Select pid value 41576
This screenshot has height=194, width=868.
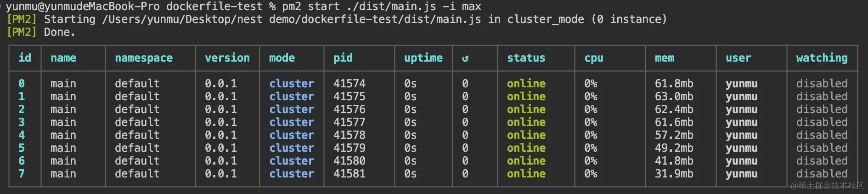(x=349, y=109)
